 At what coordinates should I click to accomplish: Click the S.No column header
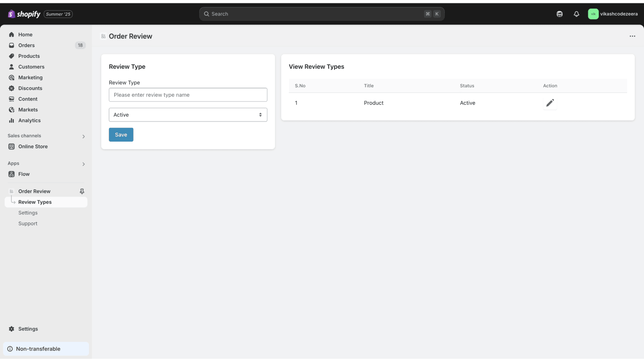300,86
